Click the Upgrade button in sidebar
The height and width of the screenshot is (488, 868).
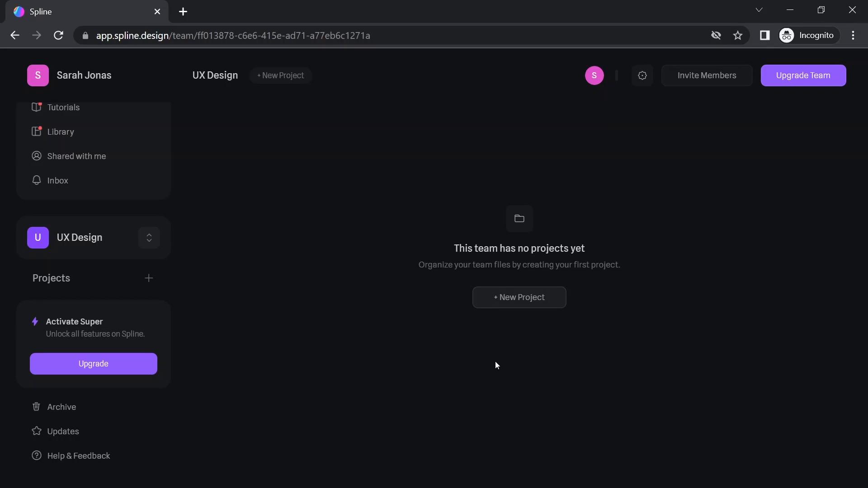[x=93, y=363]
